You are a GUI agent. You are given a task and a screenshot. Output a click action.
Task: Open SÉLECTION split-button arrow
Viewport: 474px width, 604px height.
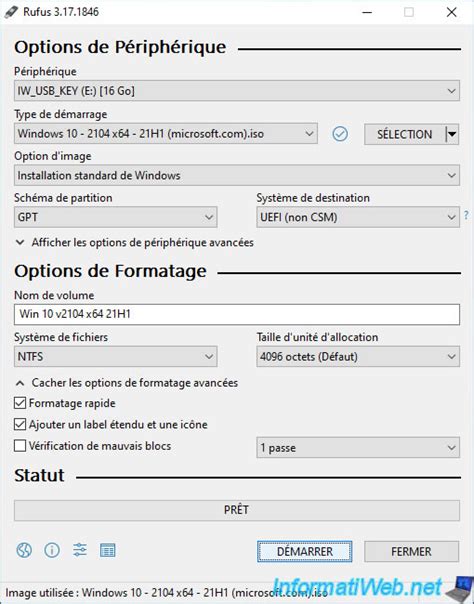[452, 134]
